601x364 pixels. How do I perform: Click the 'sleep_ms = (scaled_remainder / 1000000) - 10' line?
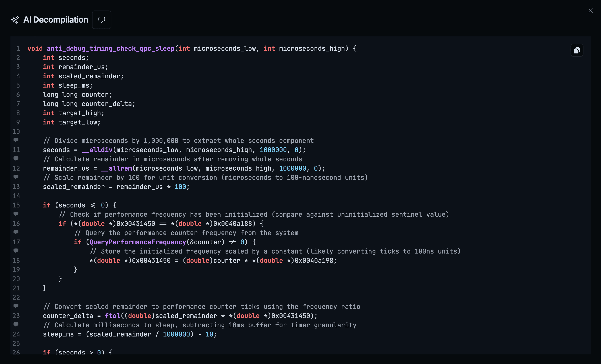(130, 334)
